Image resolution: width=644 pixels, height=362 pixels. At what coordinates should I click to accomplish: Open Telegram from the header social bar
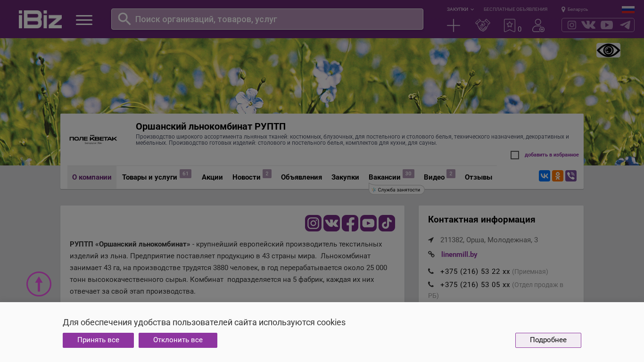point(625,25)
